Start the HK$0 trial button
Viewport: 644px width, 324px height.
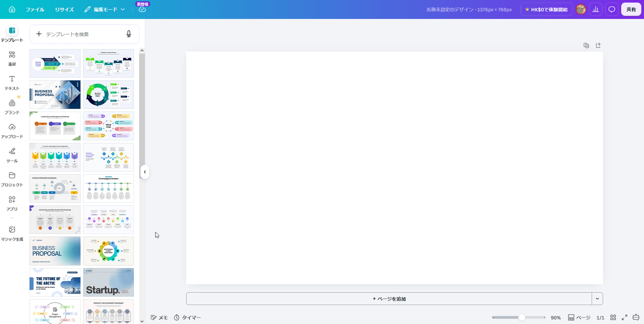[x=546, y=9]
